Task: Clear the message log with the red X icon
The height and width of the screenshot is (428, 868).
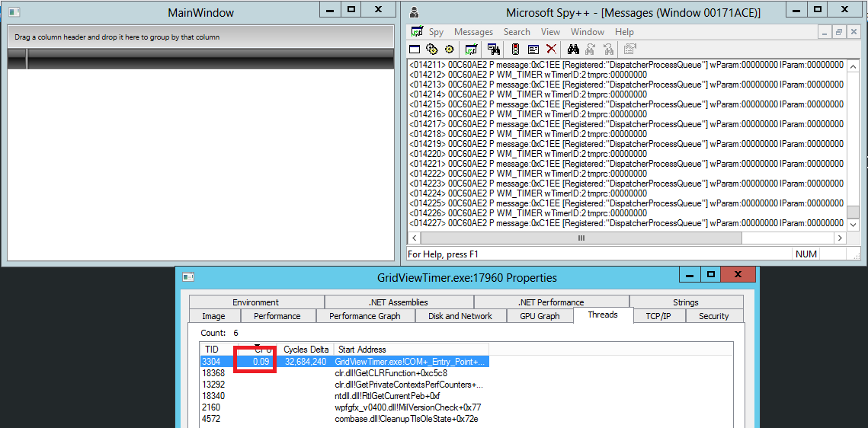Action: click(x=551, y=50)
